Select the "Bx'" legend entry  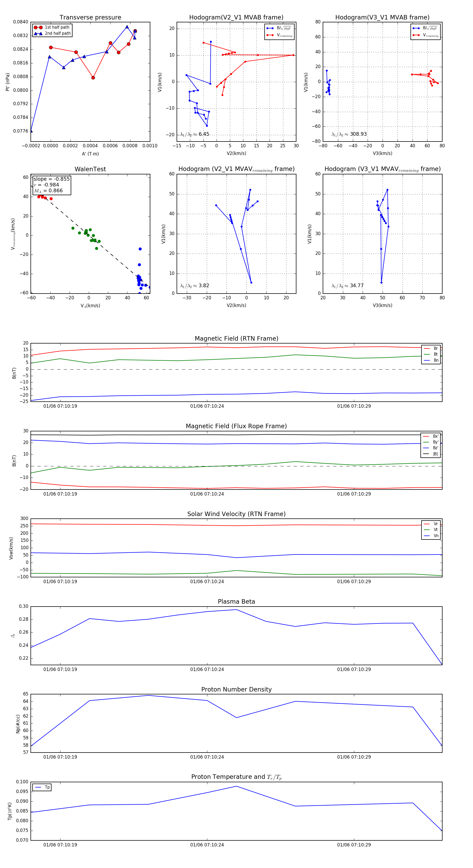(431, 436)
